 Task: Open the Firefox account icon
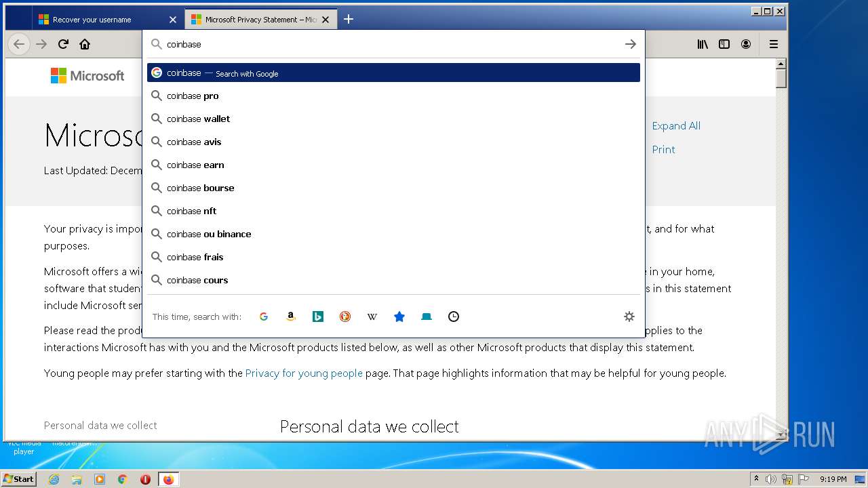pos(746,44)
